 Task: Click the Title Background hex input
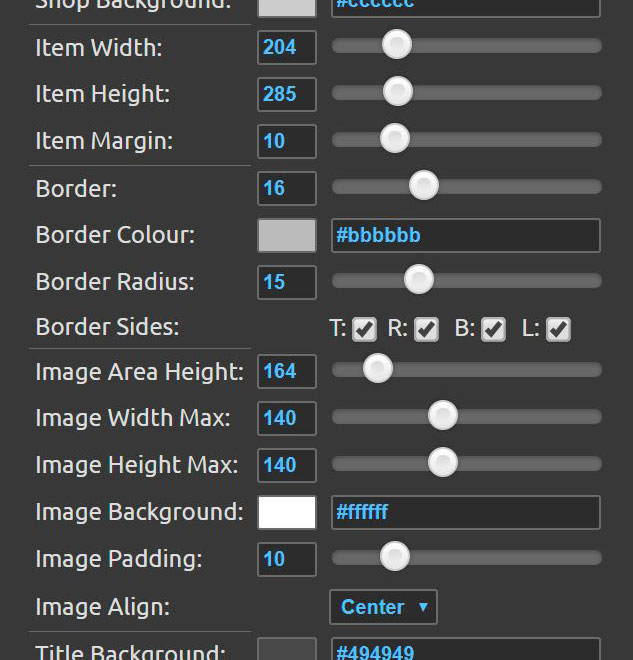[x=465, y=651]
